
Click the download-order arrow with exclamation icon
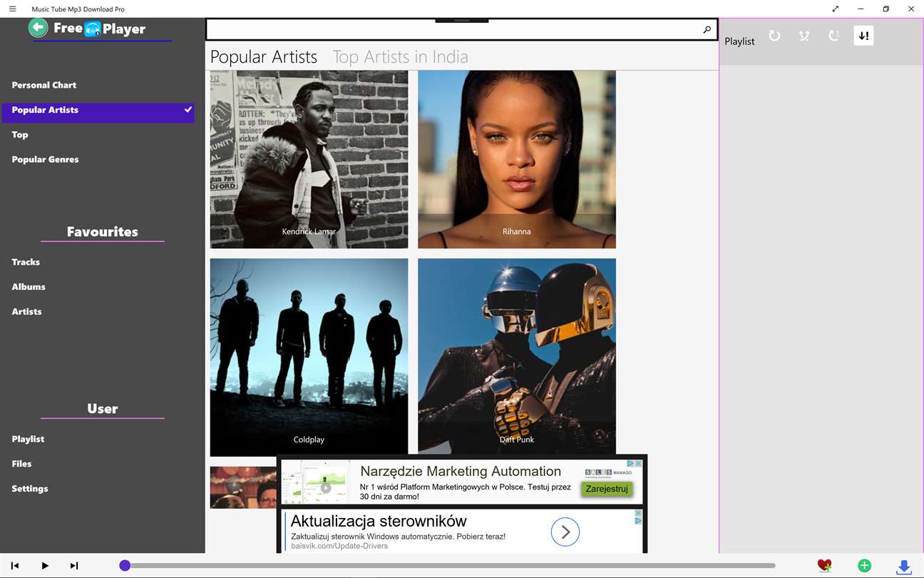[863, 36]
